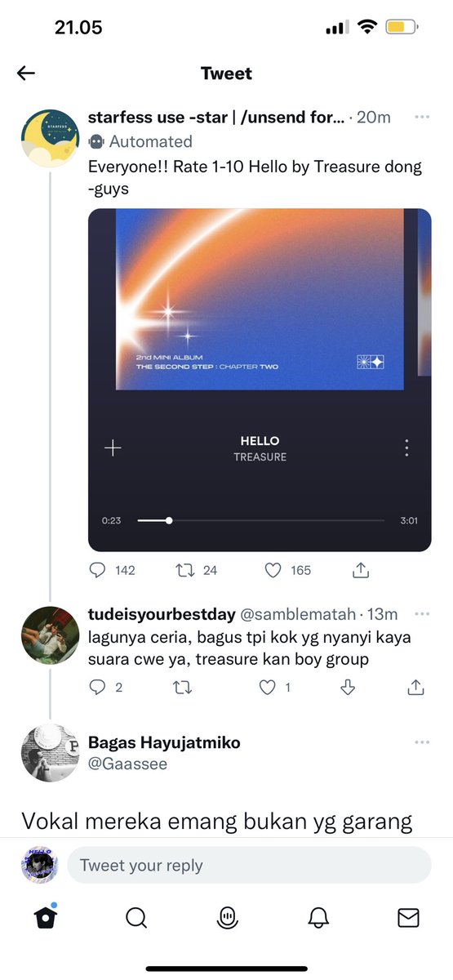
Task: Open the starfess profile avatar
Action: click(x=50, y=138)
